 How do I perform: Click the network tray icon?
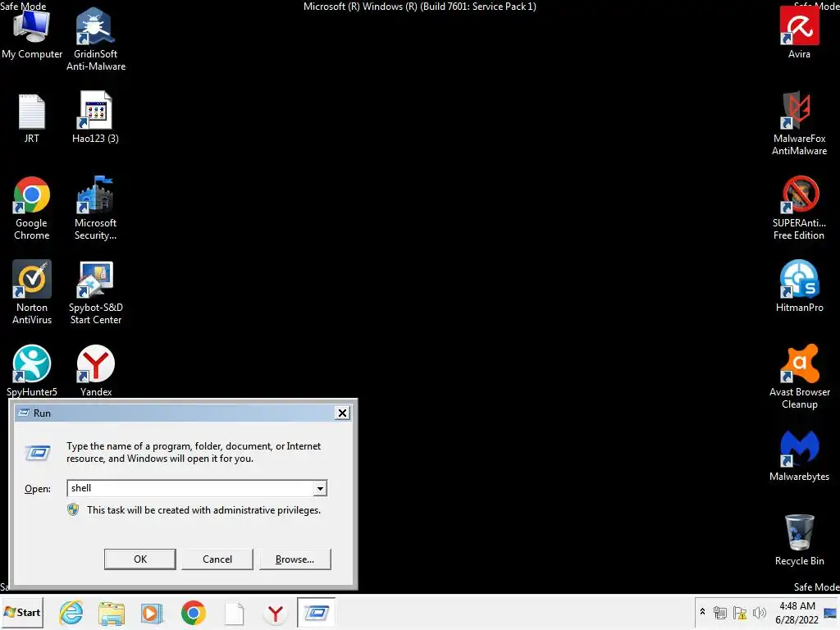click(720, 612)
